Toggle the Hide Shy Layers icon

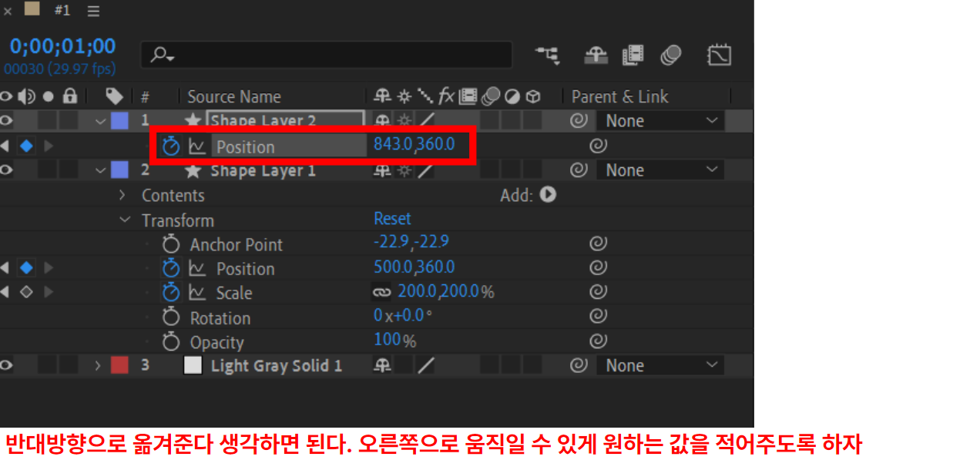pyautogui.click(x=596, y=55)
